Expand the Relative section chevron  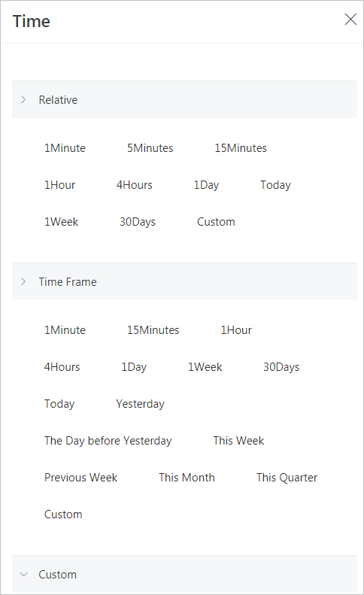(23, 100)
